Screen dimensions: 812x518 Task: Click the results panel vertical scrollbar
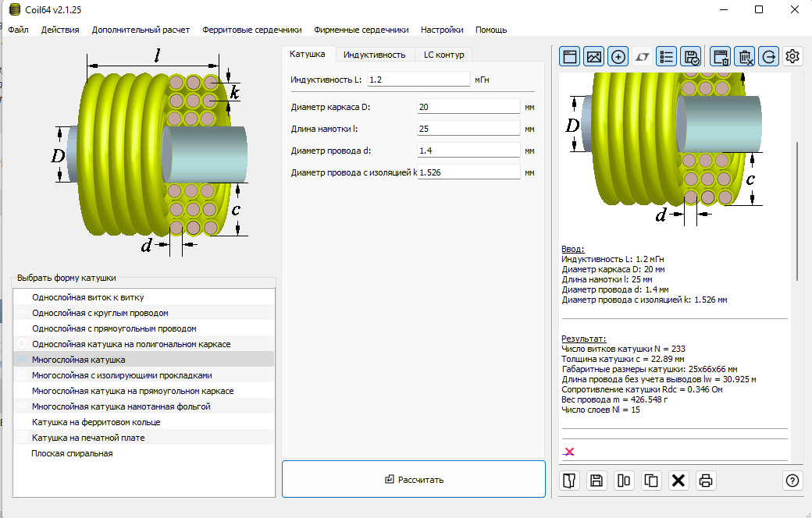coord(797,211)
